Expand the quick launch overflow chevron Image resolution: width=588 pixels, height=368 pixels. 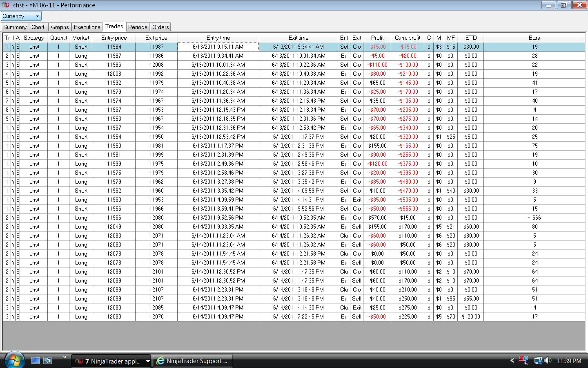[x=65, y=358]
